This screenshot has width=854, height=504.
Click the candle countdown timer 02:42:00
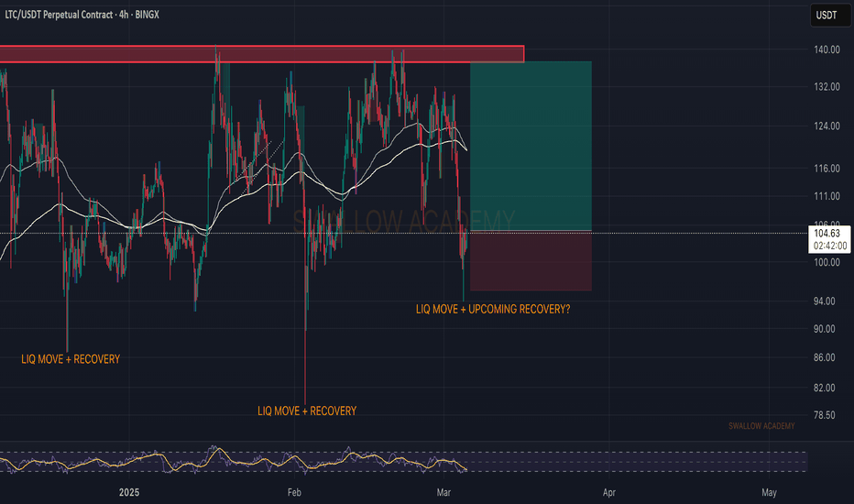[830, 246]
